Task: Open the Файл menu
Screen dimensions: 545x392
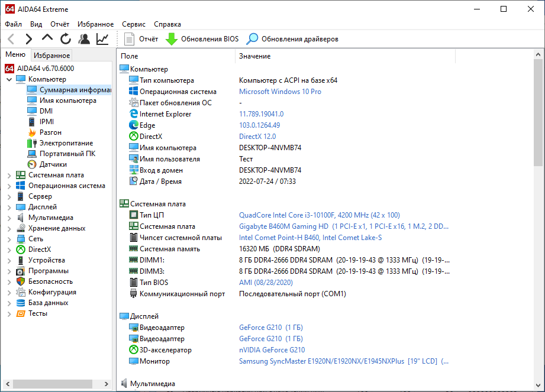Action: click(x=13, y=24)
